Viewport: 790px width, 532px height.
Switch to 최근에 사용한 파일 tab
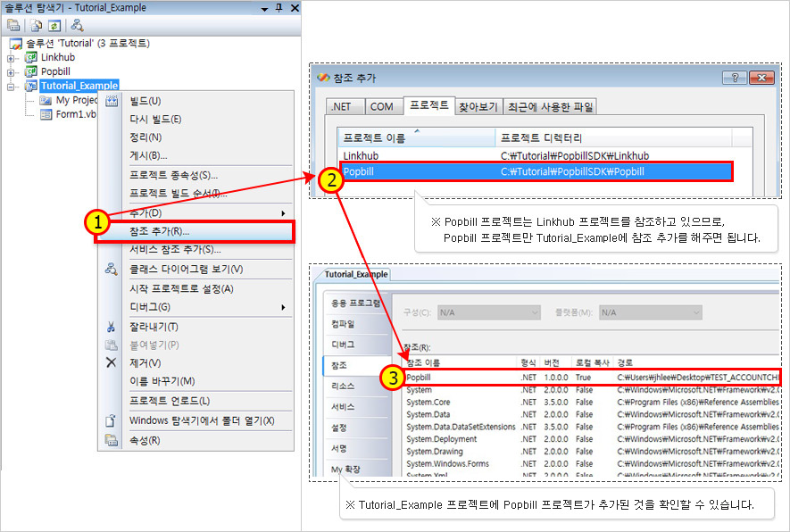click(550, 106)
